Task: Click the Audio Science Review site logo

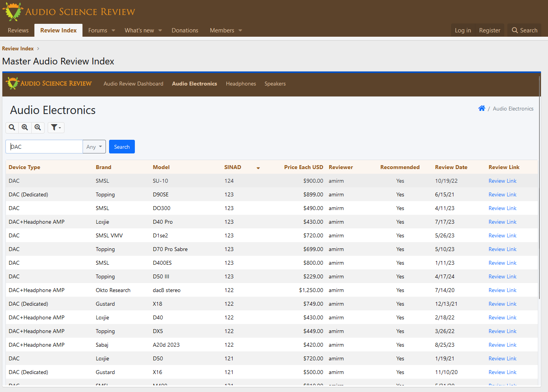Action: point(69,12)
